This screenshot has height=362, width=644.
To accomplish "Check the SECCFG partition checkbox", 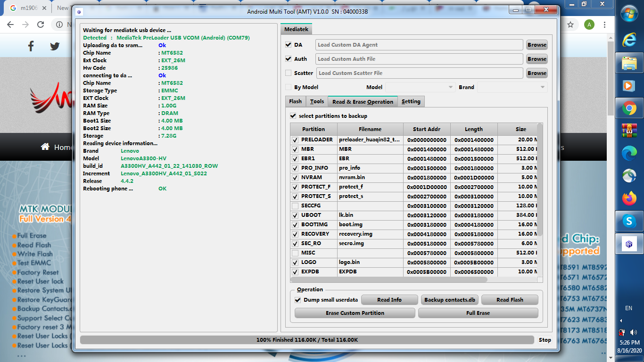I will [295, 206].
